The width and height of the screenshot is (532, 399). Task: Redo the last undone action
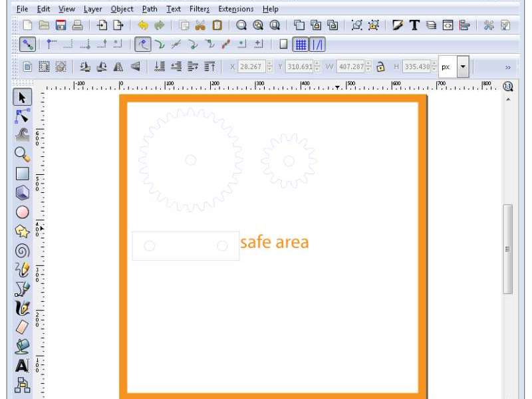pyautogui.click(x=159, y=25)
